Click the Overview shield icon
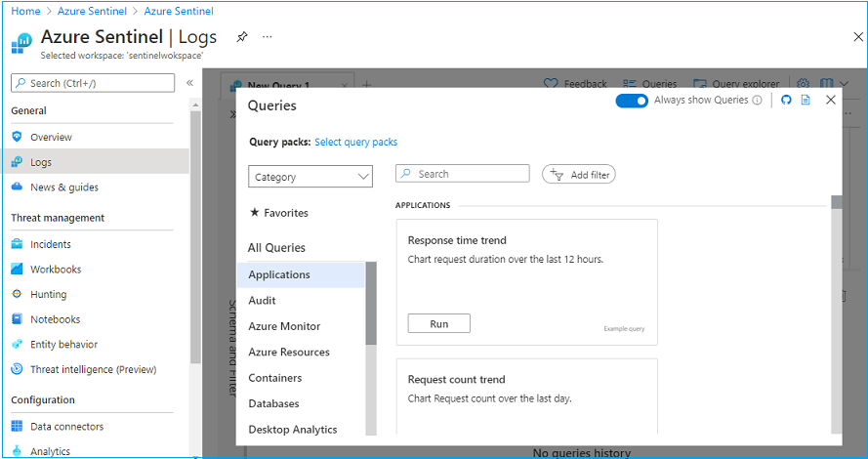Viewport: 868px width, 459px height. pyautogui.click(x=18, y=137)
